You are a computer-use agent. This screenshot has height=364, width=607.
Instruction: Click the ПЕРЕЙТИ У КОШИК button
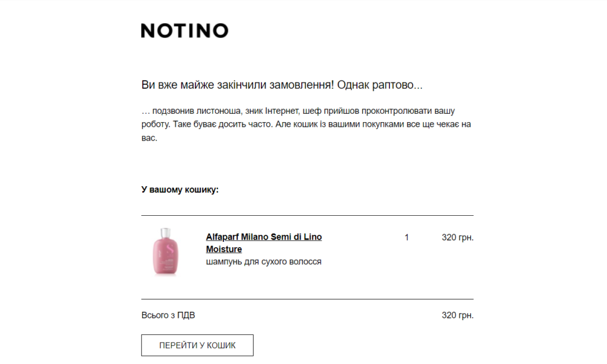(x=197, y=346)
